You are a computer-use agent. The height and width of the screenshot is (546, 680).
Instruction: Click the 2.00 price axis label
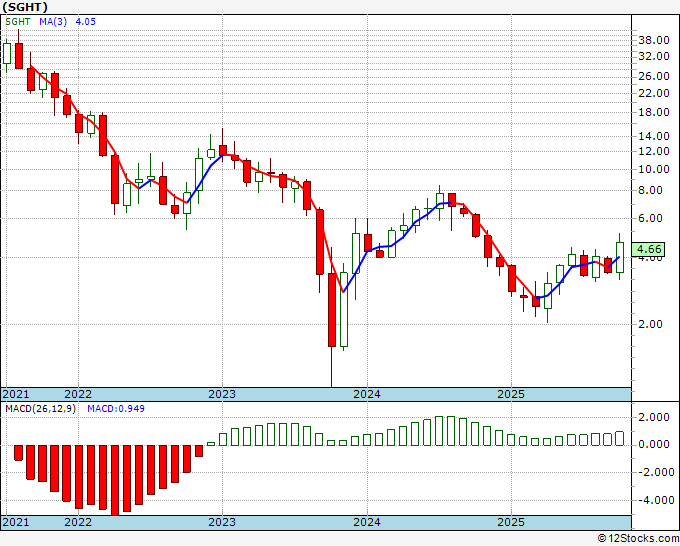coord(650,324)
